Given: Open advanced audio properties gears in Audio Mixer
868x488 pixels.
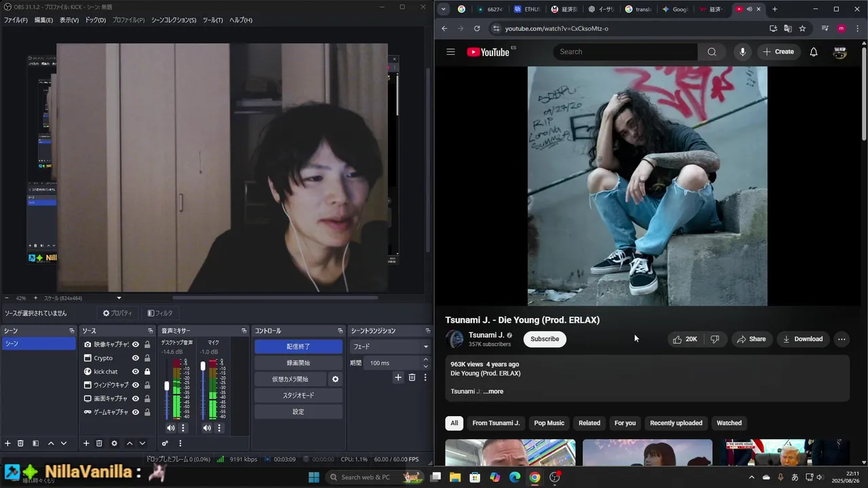Looking at the screenshot, I should [x=165, y=443].
